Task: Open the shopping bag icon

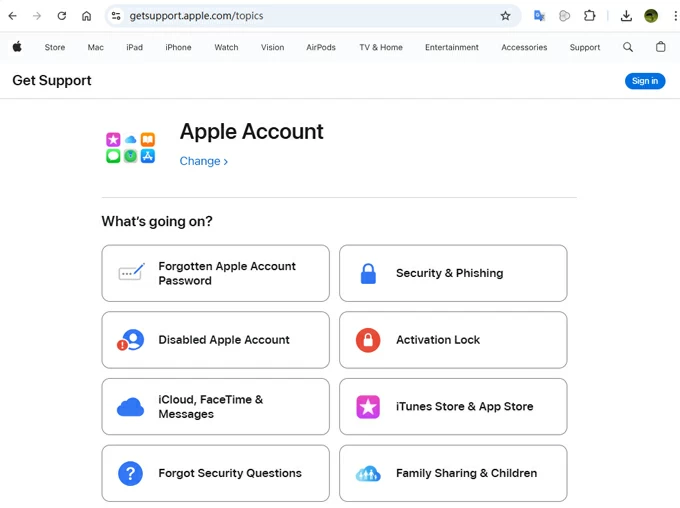Action: pyautogui.click(x=660, y=47)
